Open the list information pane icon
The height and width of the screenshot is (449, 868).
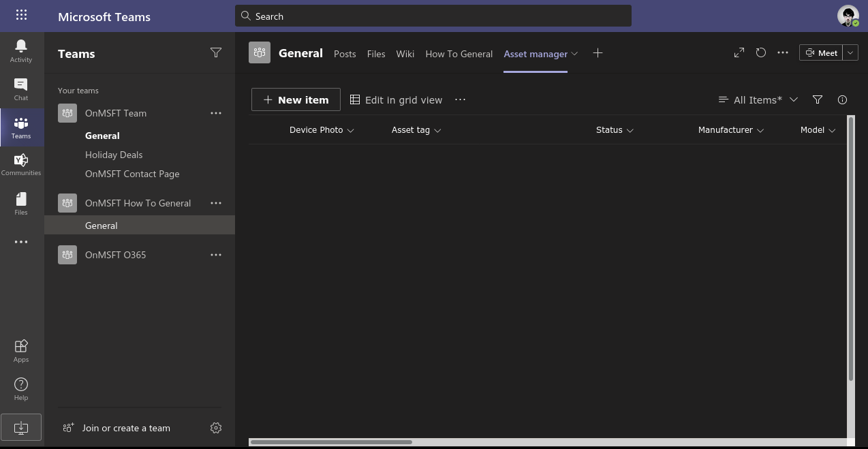[842, 99]
